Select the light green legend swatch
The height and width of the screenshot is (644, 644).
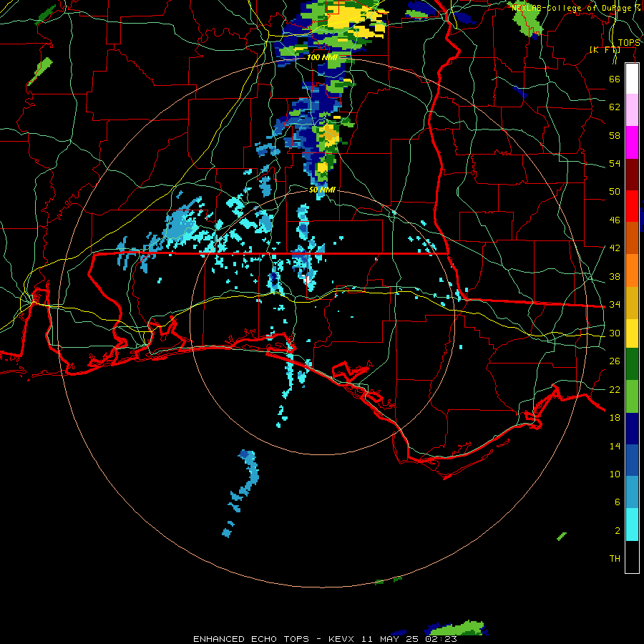click(x=632, y=396)
